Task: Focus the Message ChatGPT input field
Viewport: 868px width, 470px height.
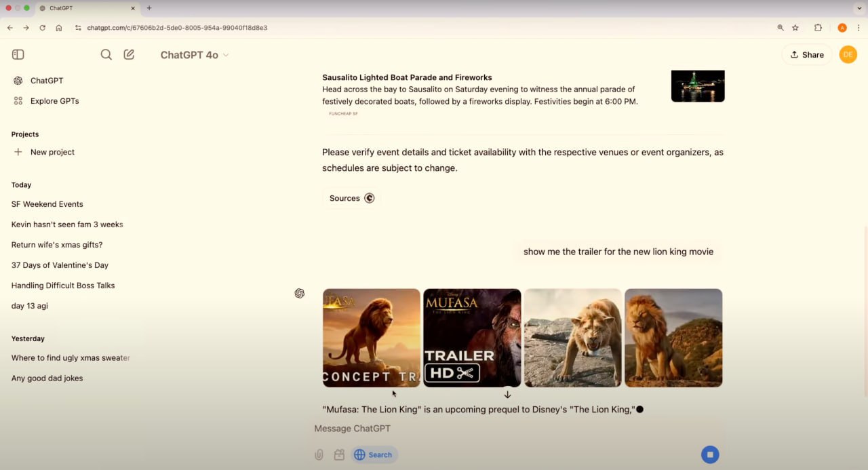Action: click(x=502, y=429)
